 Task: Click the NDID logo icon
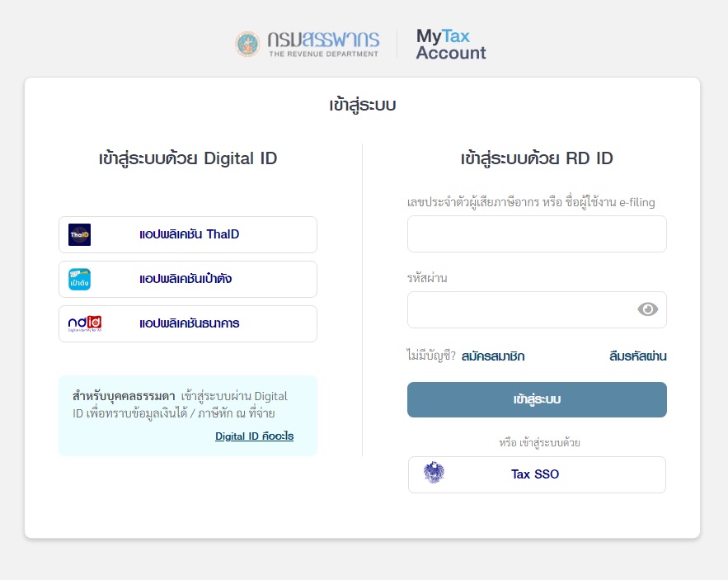pos(84,323)
